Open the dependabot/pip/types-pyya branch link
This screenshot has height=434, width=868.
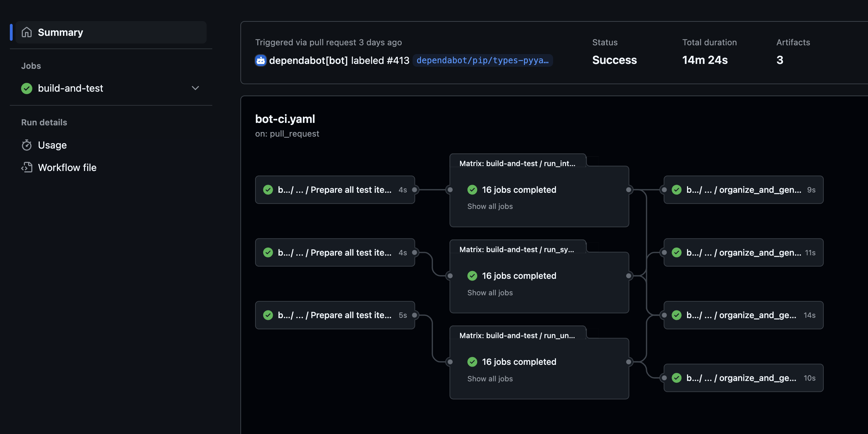[482, 60]
